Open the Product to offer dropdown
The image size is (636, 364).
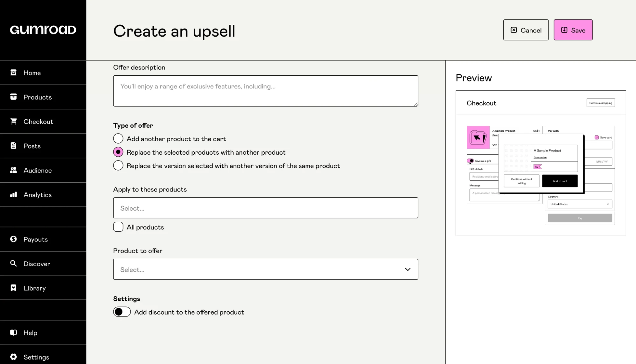(265, 269)
